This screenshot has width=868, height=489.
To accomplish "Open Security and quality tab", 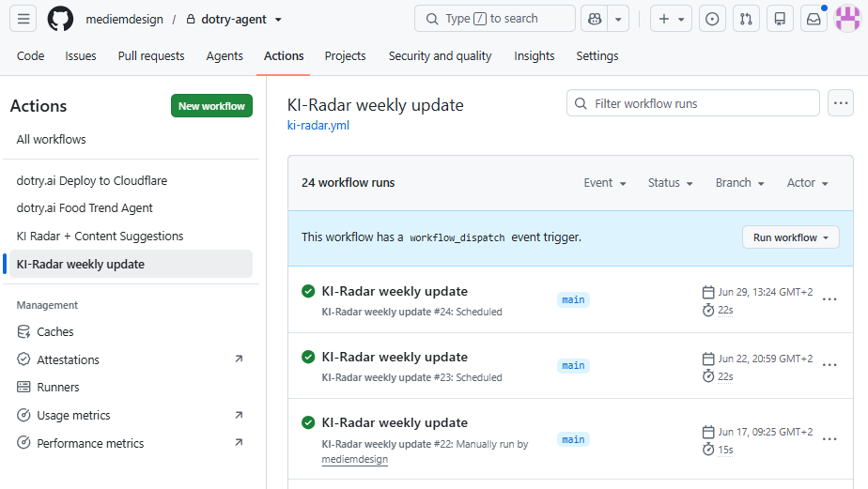I will [x=440, y=56].
